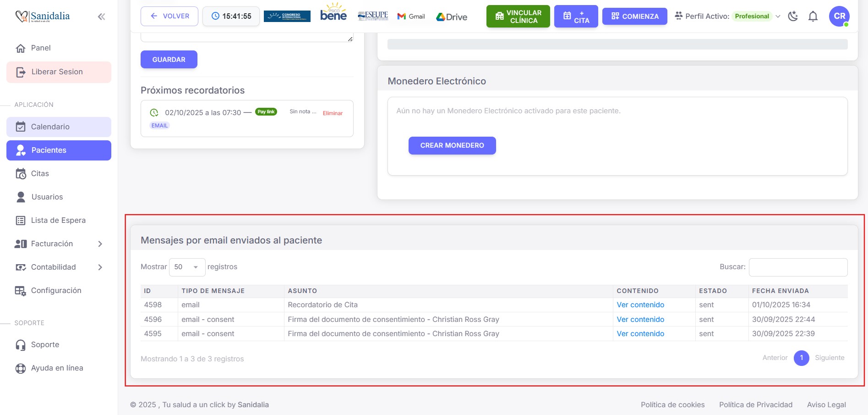The width and height of the screenshot is (868, 415).
Task: Click the ESEUPE logo shortcut
Action: pos(373,16)
